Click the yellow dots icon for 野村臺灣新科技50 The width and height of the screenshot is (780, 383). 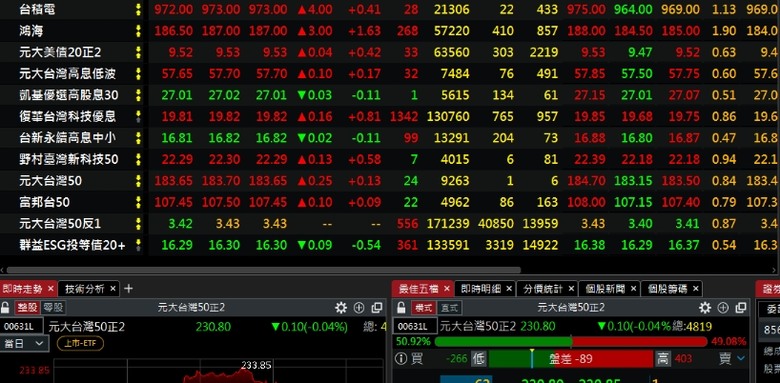click(138, 159)
